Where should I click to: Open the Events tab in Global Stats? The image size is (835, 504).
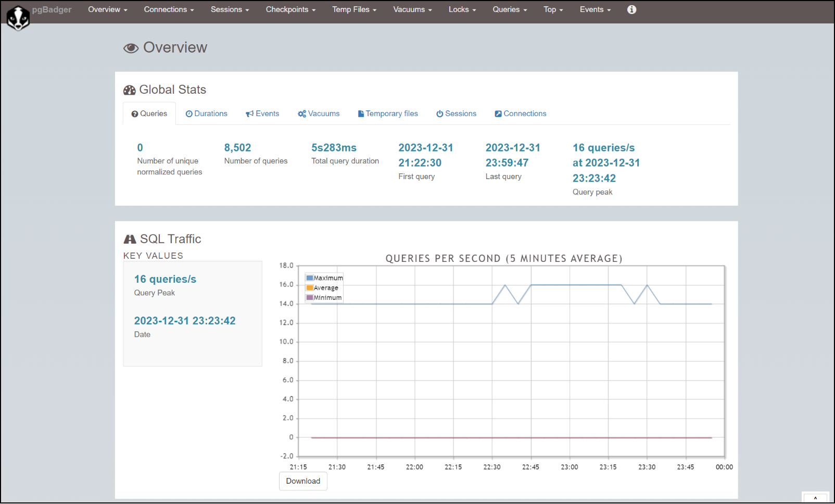(262, 114)
